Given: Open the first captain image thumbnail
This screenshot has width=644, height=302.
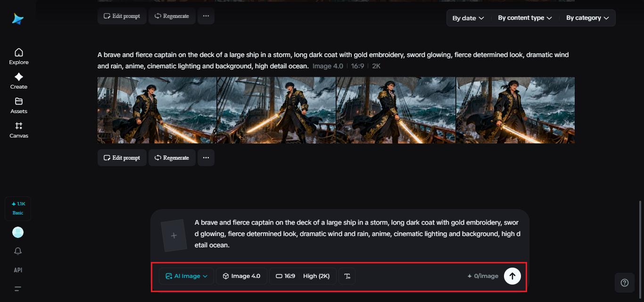Looking at the screenshot, I should 157,110.
